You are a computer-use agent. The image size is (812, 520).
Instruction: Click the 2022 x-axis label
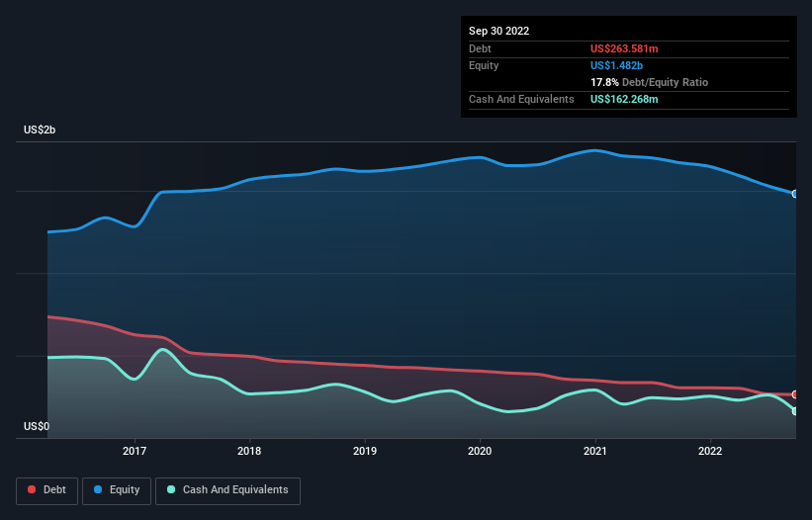pyautogui.click(x=710, y=451)
